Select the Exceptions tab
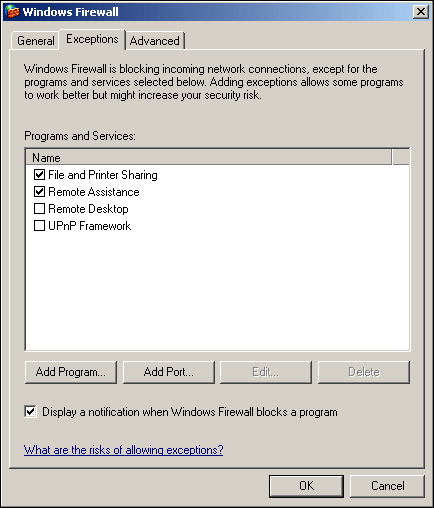 pyautogui.click(x=92, y=39)
